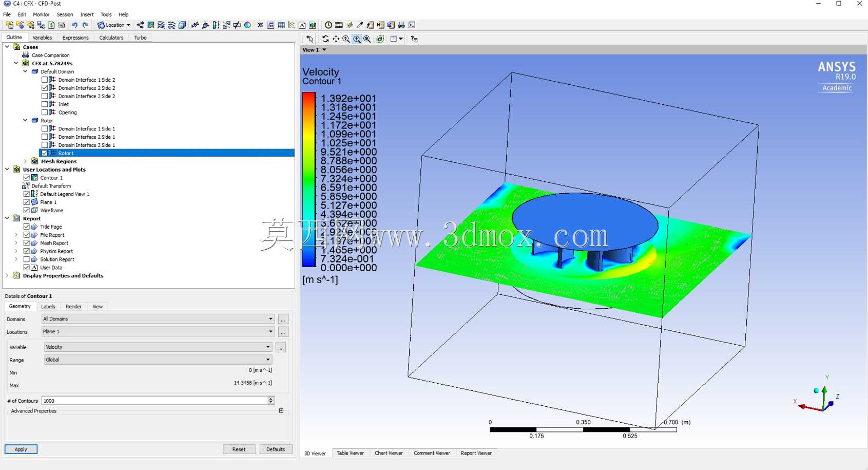Click the Defaults button

[276, 449]
